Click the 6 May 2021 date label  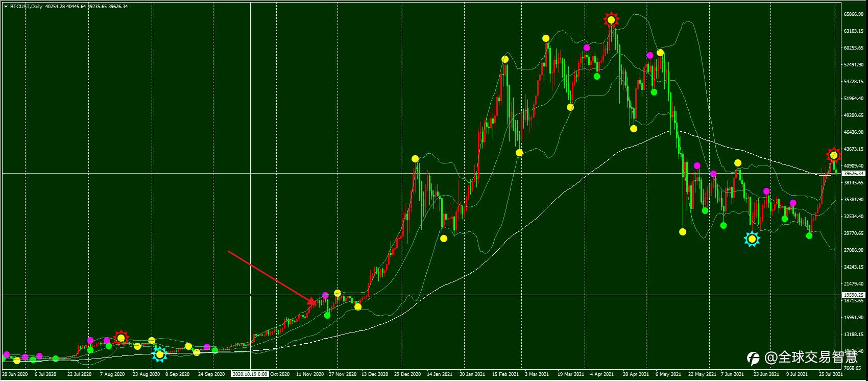click(x=668, y=374)
